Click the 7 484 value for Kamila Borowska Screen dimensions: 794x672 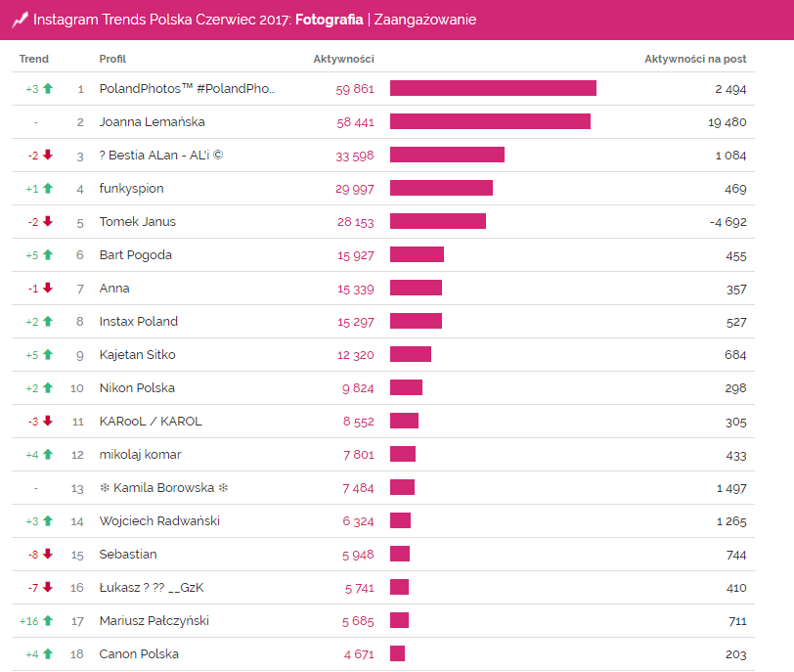358,488
